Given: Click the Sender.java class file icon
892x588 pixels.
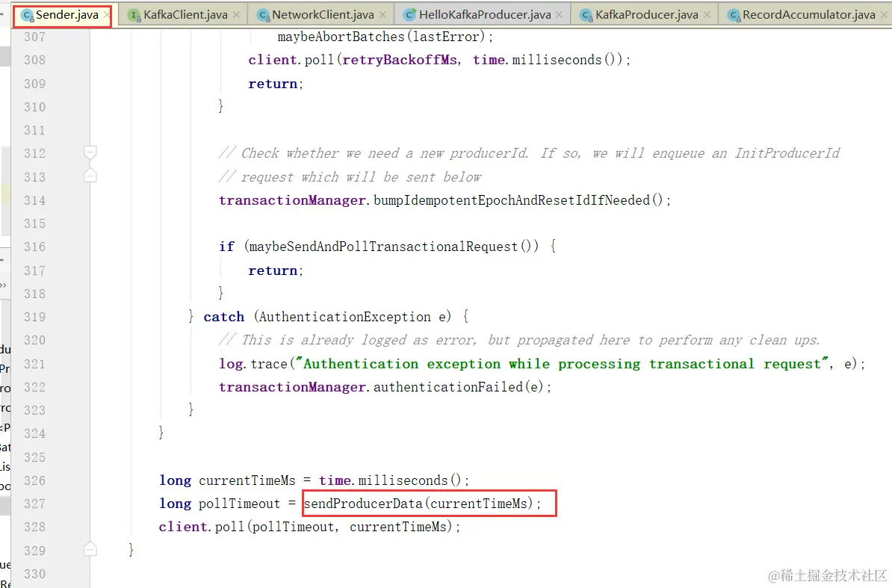Looking at the screenshot, I should pos(27,16).
